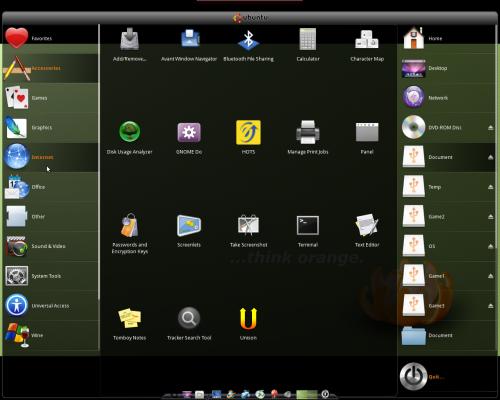Click the Quit power button
The height and width of the screenshot is (400, 500).
413,377
